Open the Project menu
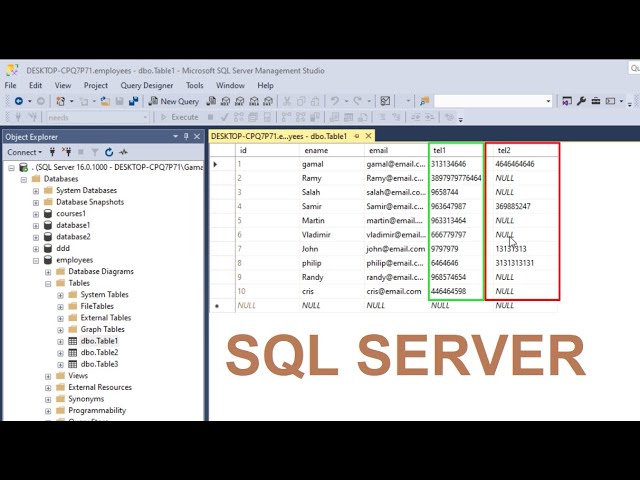Viewport: 640px width, 480px height. (x=96, y=85)
